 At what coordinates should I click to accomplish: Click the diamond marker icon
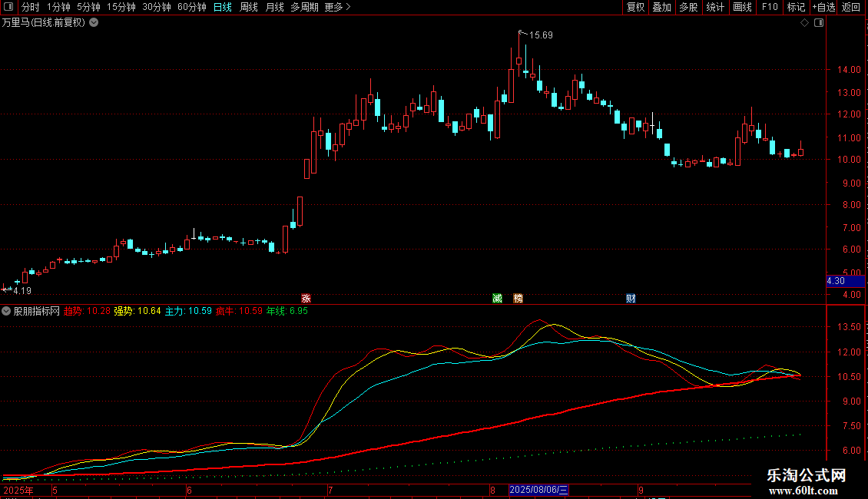click(805, 23)
